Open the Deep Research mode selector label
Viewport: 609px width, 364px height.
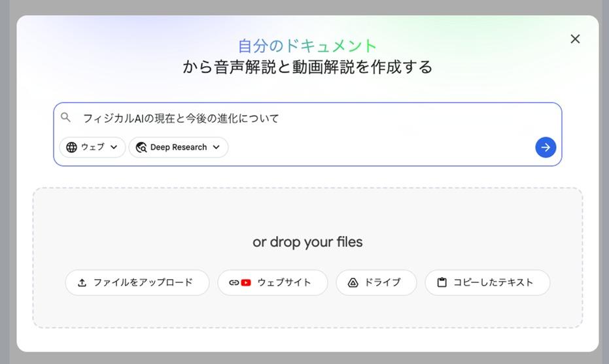pyautogui.click(x=179, y=147)
